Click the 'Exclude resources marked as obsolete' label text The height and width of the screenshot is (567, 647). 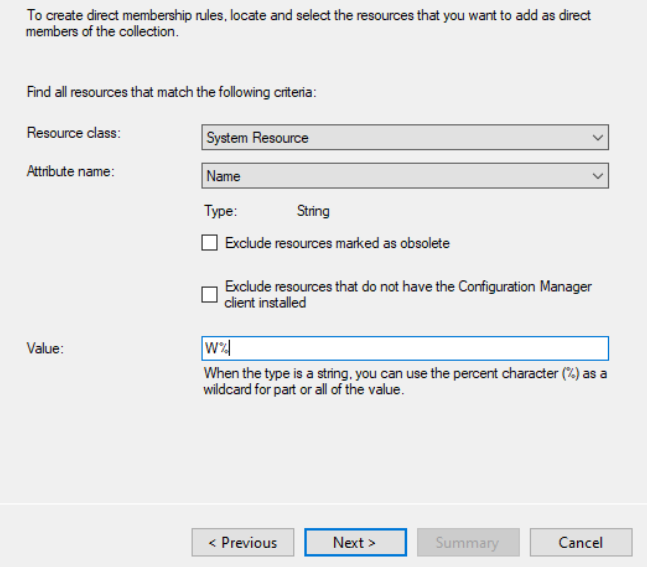point(337,242)
